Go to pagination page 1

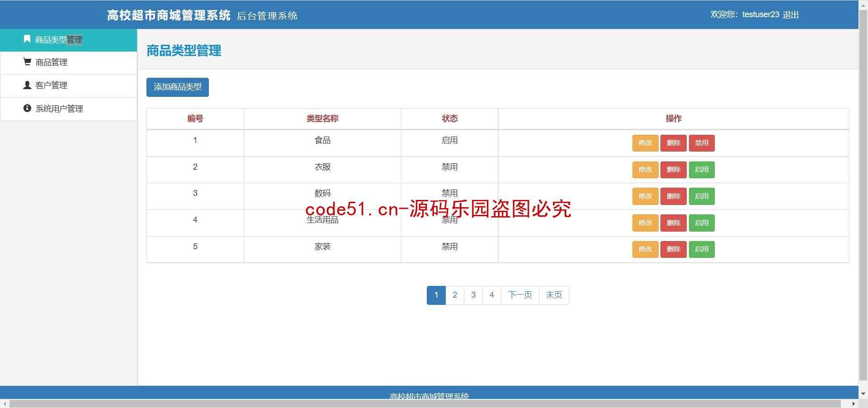(436, 295)
